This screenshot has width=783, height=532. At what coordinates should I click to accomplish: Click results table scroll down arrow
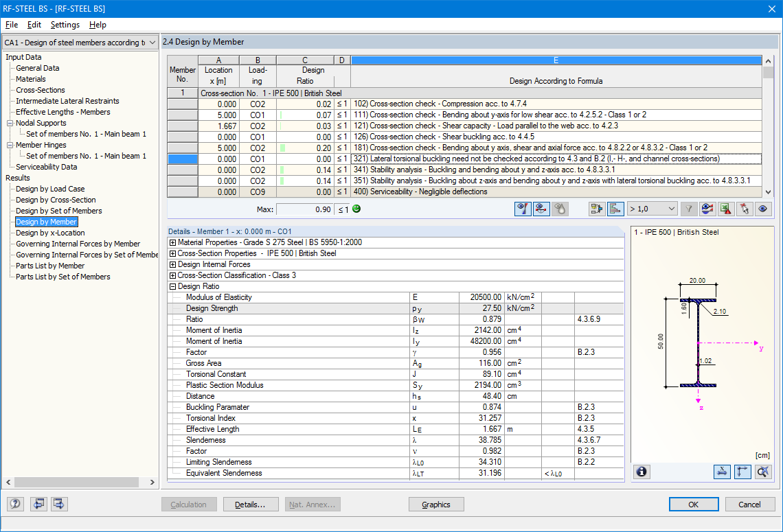pos(768,192)
